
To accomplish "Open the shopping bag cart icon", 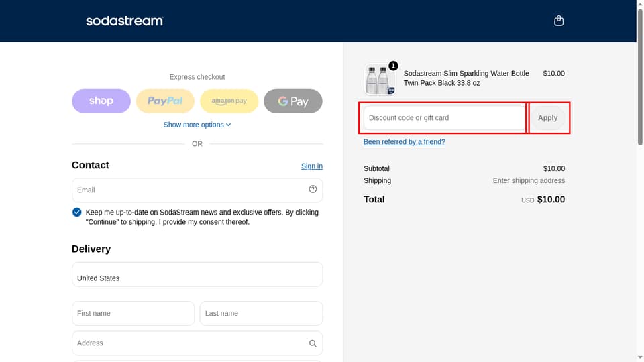I will (558, 21).
